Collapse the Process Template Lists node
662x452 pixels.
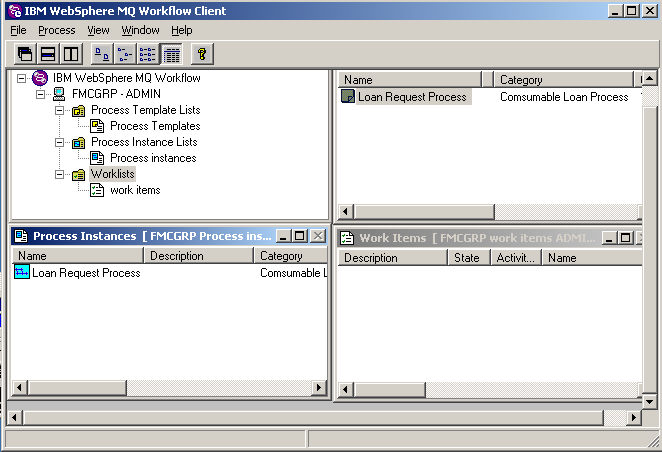[x=60, y=110]
